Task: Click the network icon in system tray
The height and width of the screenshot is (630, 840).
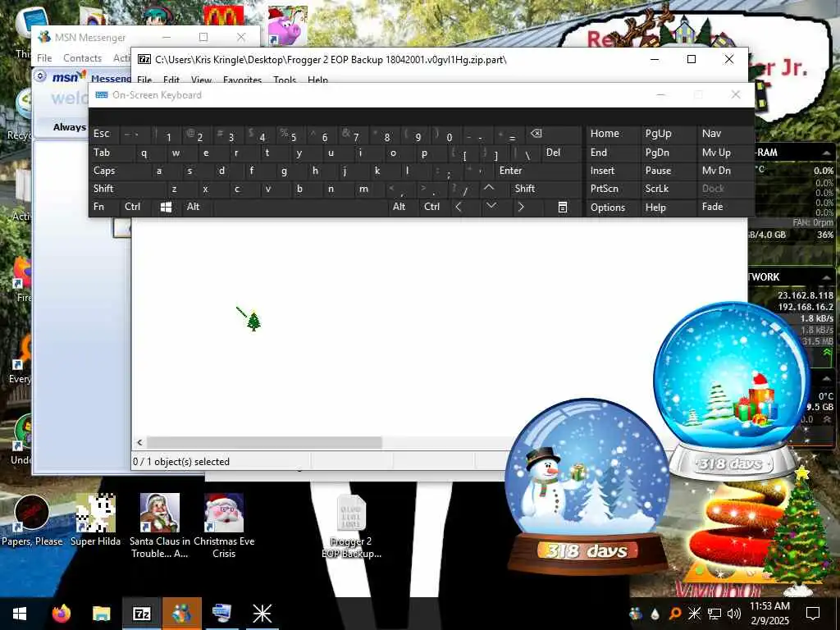Action: coord(714,614)
